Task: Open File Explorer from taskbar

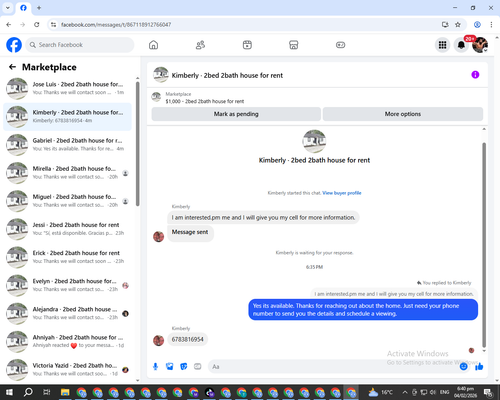Action: (65, 392)
